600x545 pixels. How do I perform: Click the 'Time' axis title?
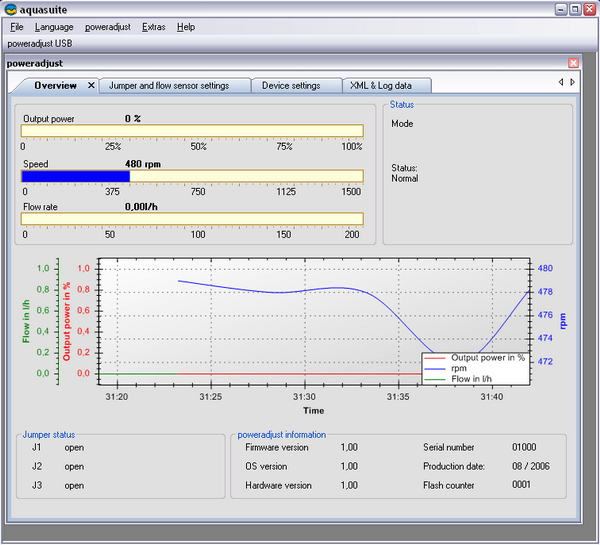pos(313,411)
